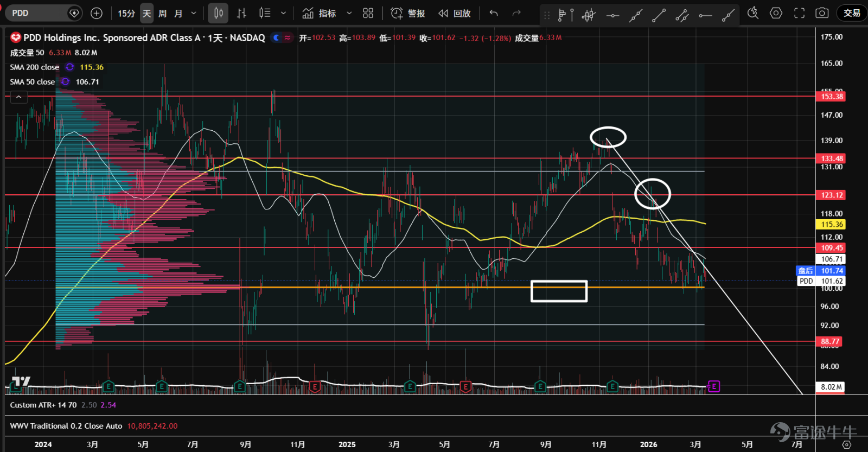
Task: Select the candlestick strike-through drawing tool
Action: tap(589, 15)
